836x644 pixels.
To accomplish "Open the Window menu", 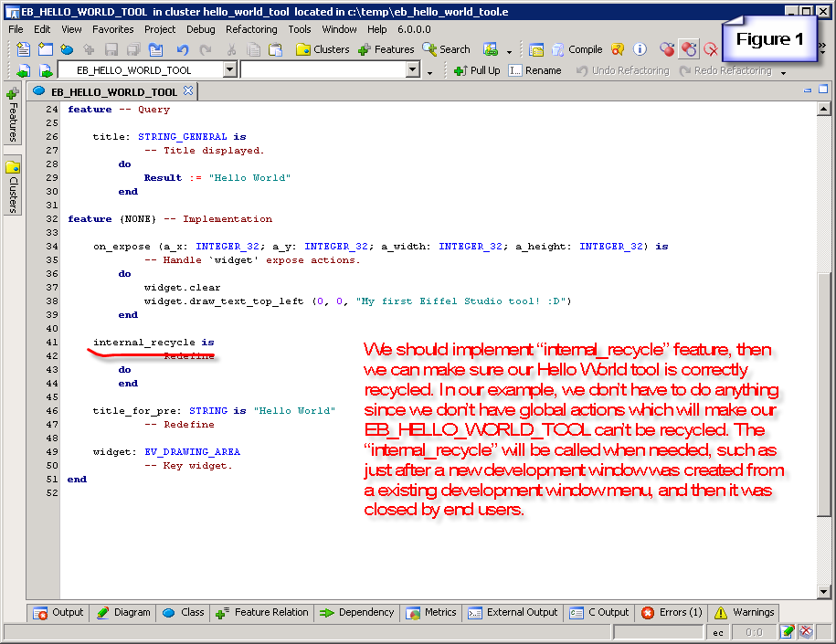I will click(339, 29).
